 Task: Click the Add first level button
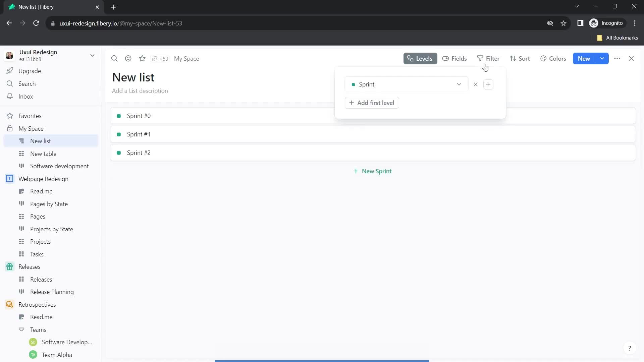click(x=372, y=103)
